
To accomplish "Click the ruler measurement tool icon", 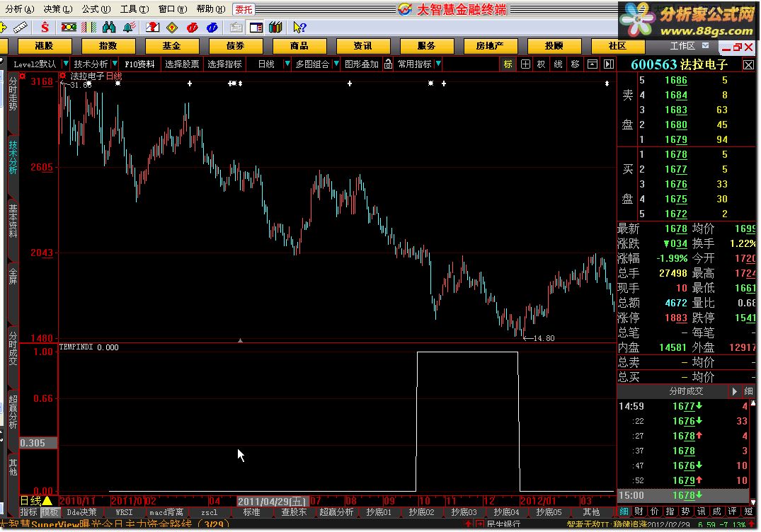I will (21, 28).
